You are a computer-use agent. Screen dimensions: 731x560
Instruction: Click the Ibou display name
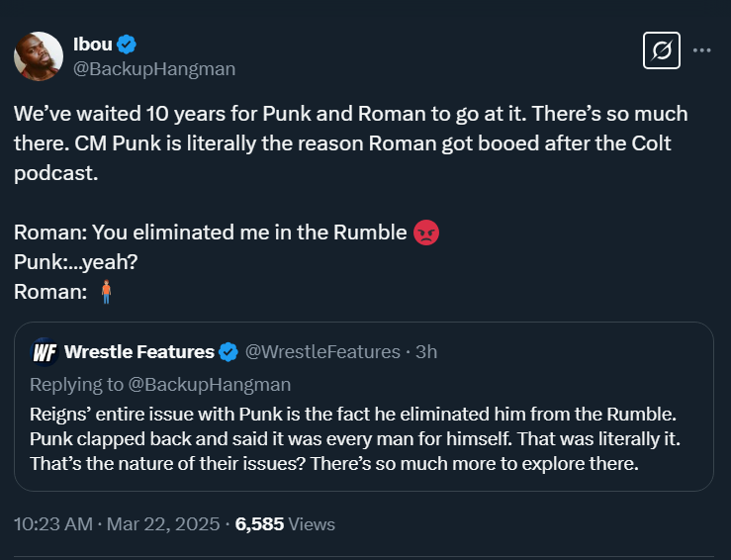(x=92, y=44)
